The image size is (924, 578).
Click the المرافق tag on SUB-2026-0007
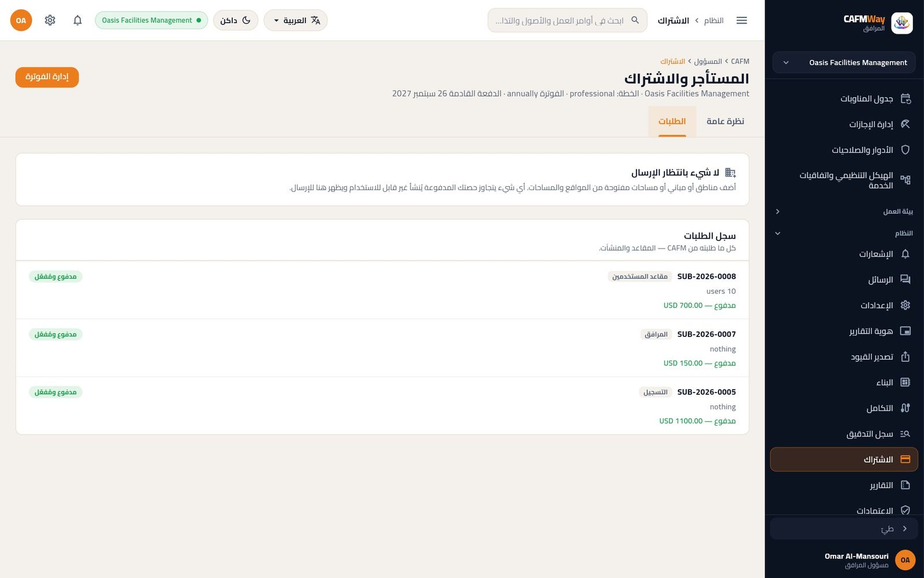[656, 334]
